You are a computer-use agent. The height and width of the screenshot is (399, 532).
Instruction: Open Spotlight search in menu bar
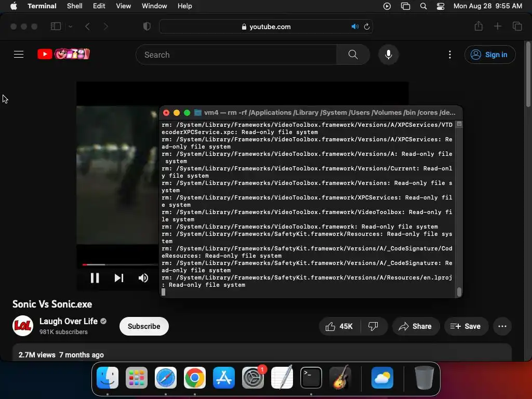pos(423,6)
